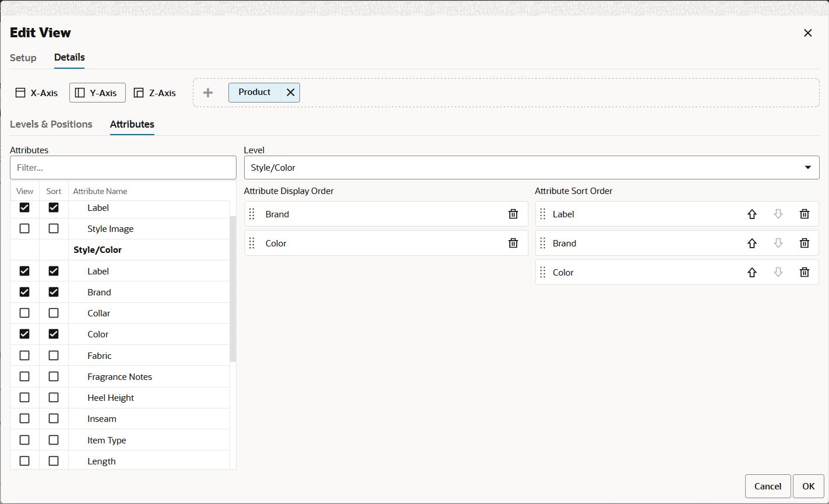Select the Y-Axis button

click(x=97, y=93)
